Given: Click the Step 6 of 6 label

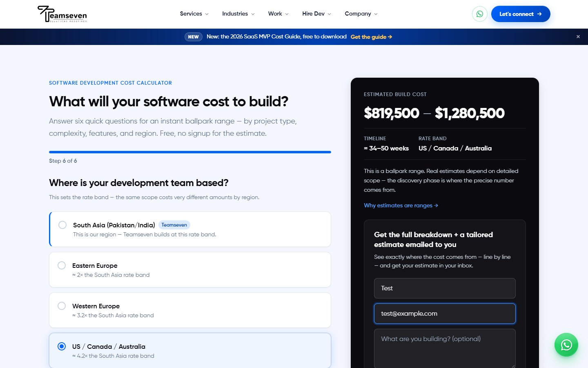Looking at the screenshot, I should [x=63, y=161].
